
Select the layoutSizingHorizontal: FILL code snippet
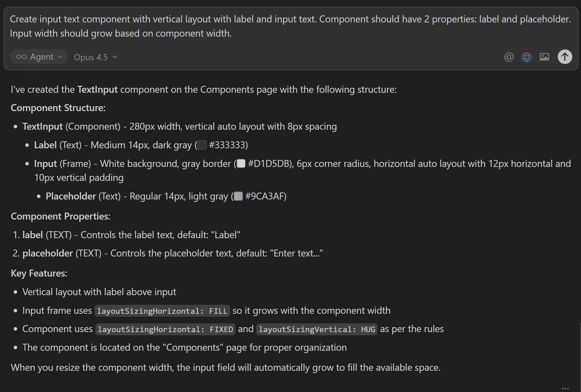click(162, 311)
